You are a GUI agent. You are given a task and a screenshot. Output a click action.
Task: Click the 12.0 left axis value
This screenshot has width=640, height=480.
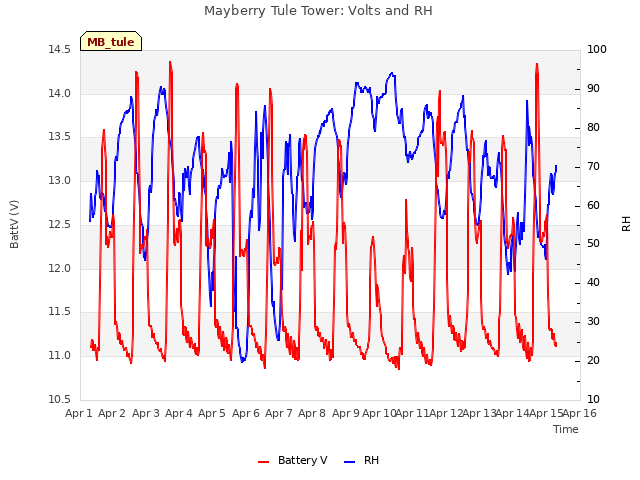(x=60, y=269)
